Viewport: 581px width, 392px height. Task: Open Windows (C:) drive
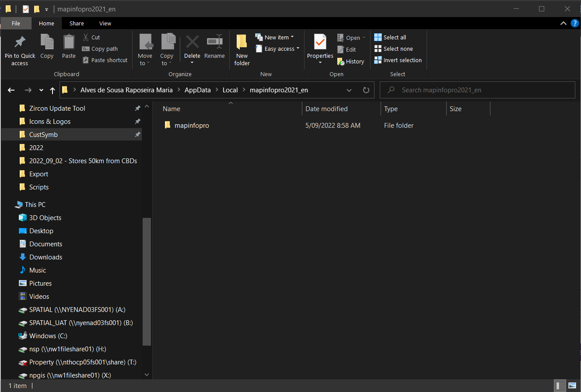tap(42, 336)
